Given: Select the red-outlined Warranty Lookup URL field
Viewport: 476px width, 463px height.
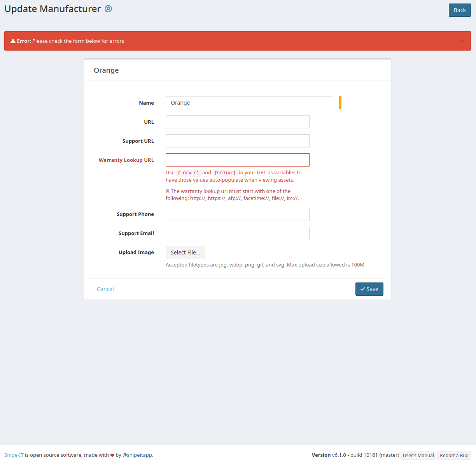Looking at the screenshot, I should 237,160.
